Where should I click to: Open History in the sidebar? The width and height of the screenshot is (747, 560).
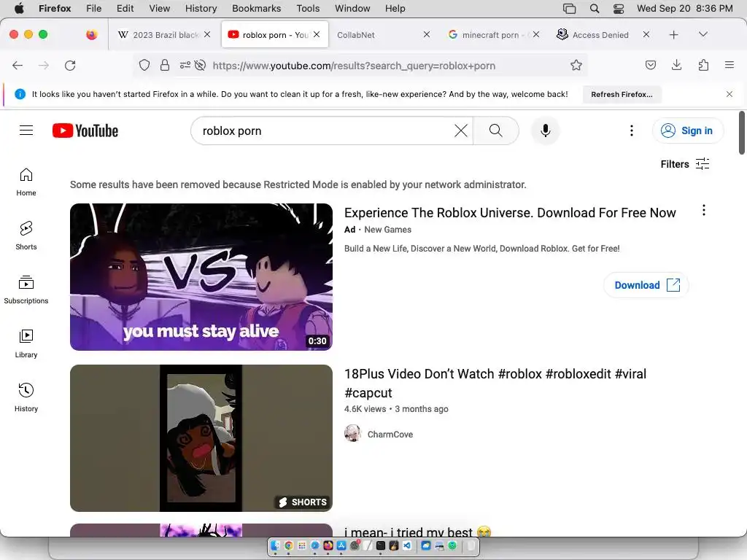point(26,397)
